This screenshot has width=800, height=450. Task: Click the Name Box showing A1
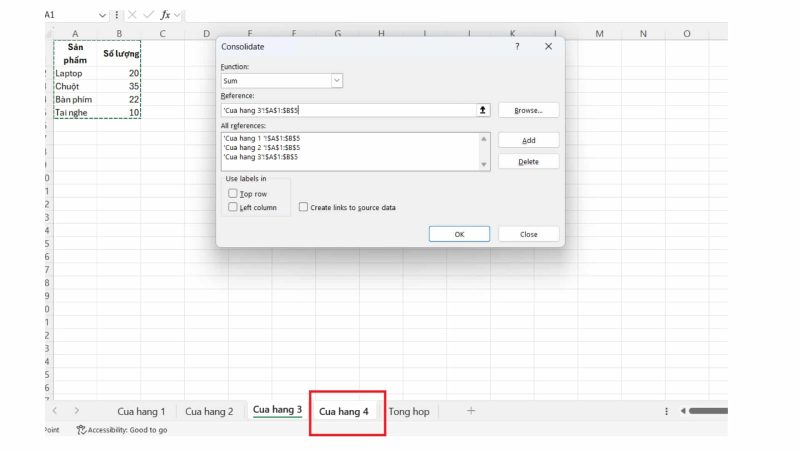pos(70,15)
